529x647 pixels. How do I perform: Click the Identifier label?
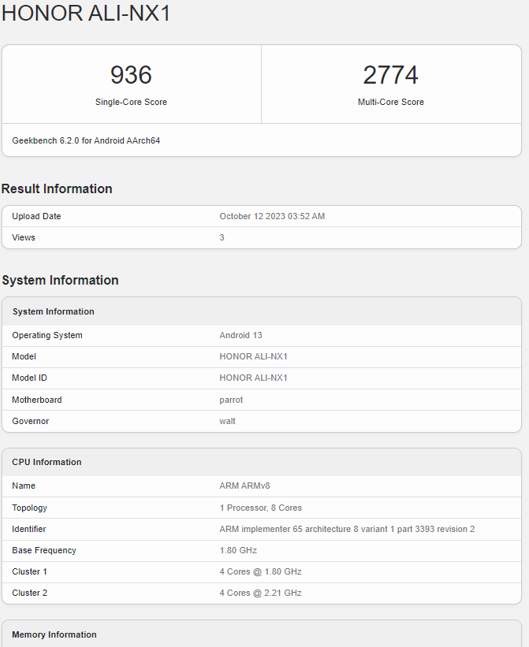tap(29, 529)
